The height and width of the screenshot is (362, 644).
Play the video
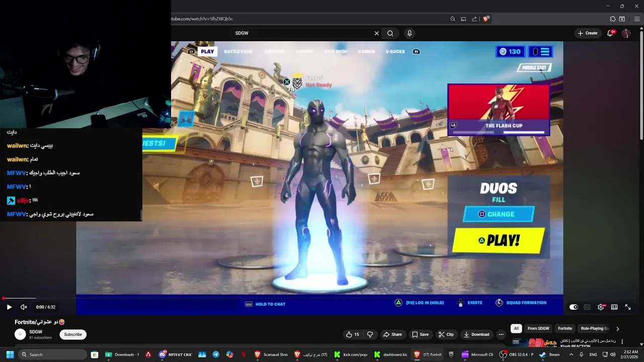[x=9, y=307]
